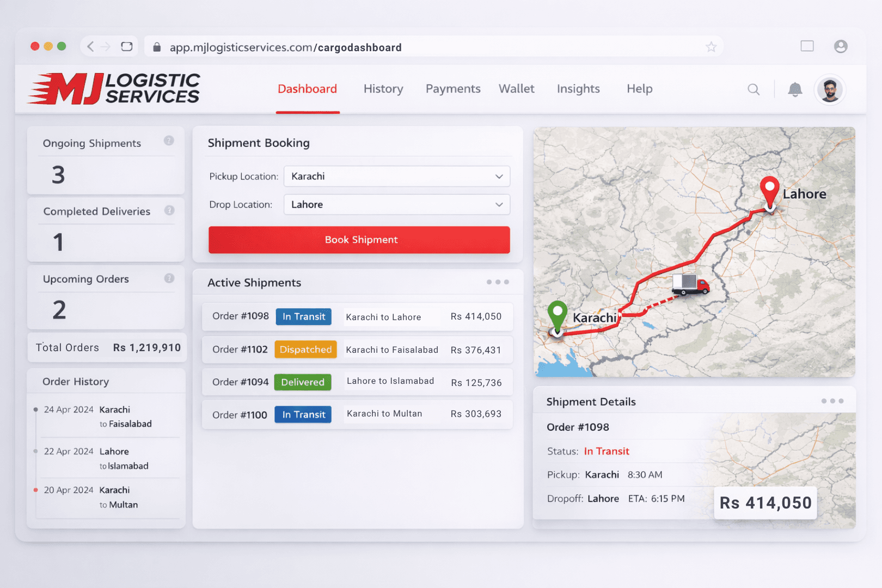Open the search icon in the navbar
882x588 pixels.
[x=754, y=89]
